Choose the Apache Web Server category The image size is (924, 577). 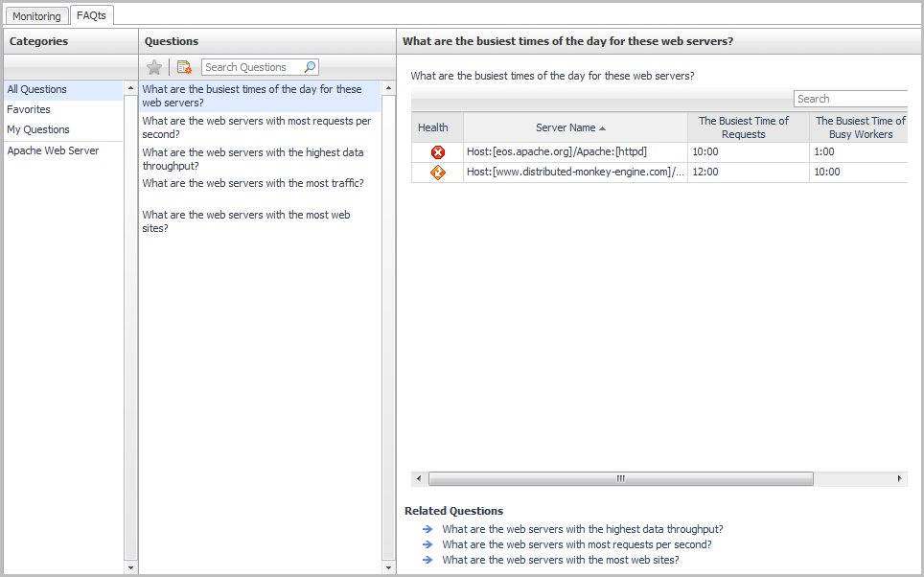[53, 150]
